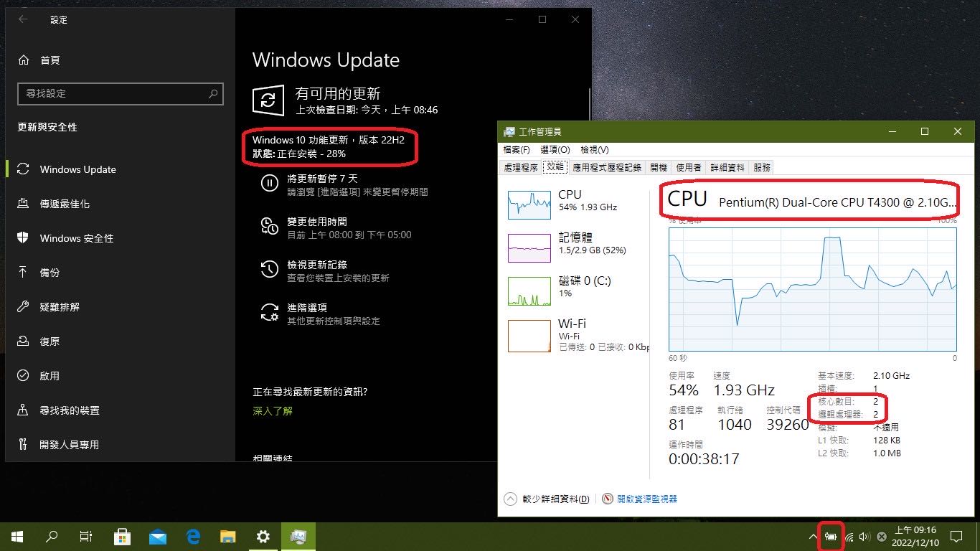Open 檢視(V) menu in Task Manager
This screenshot has width=980, height=551.
(594, 150)
